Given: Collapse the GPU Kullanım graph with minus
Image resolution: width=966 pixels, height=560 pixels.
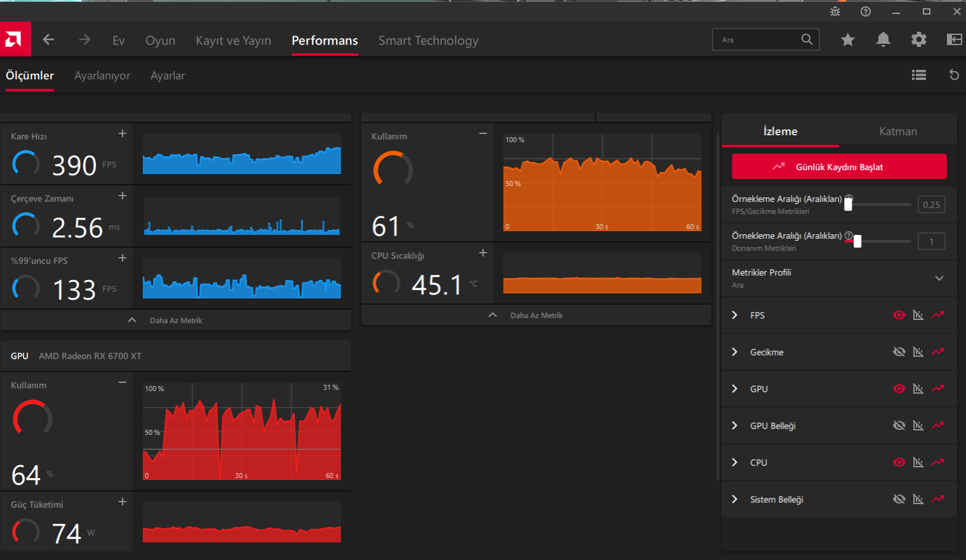Looking at the screenshot, I should (x=123, y=382).
